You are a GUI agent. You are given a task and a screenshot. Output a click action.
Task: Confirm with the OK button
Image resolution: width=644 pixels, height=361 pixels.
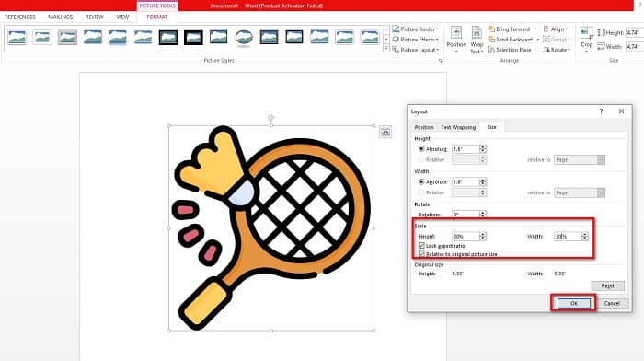click(x=574, y=303)
